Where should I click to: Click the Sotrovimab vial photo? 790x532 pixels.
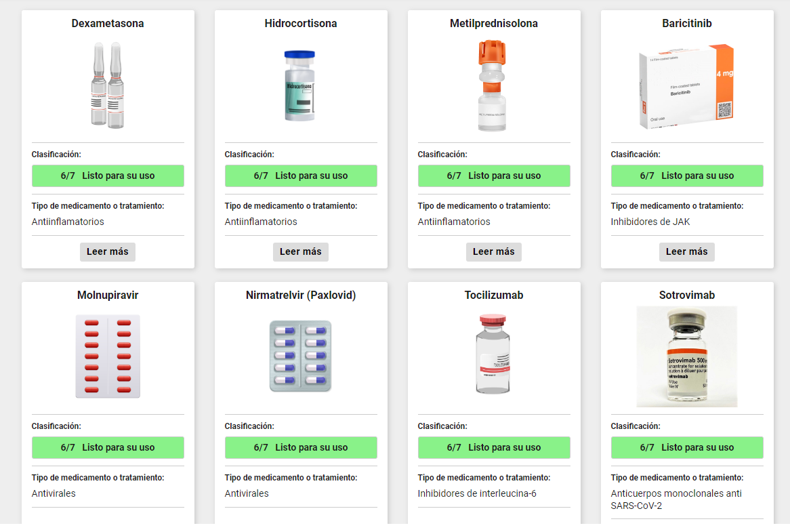(x=687, y=356)
